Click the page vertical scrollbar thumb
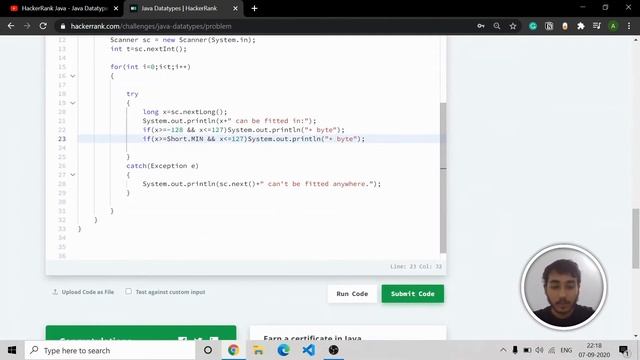Screen dimensions: 640x360 click(636, 238)
